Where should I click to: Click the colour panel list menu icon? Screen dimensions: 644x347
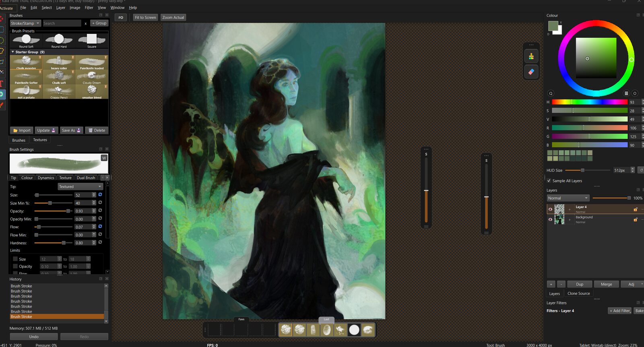(626, 93)
